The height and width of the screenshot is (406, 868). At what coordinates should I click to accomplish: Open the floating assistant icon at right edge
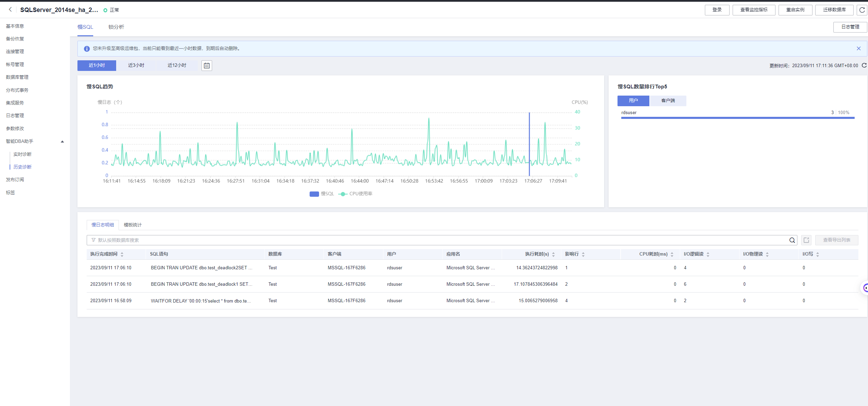(x=865, y=288)
